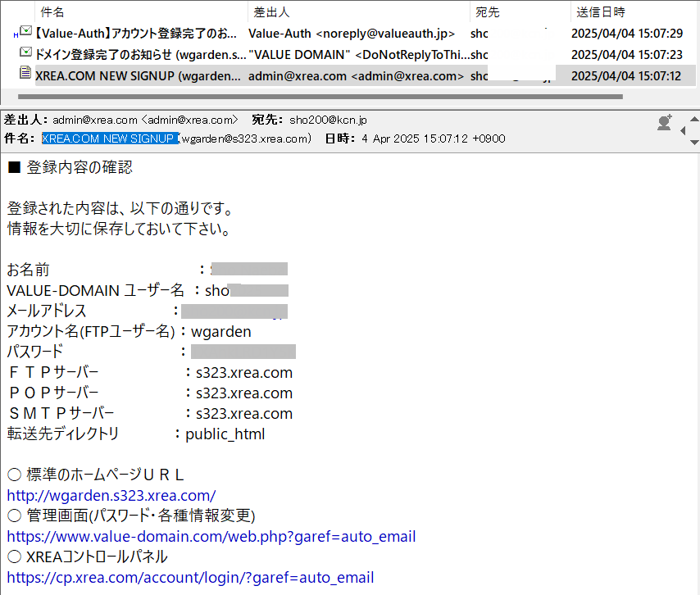This screenshot has width=700, height=595.
Task: Open the cp.xrea.com control panel login link
Action: [190, 578]
